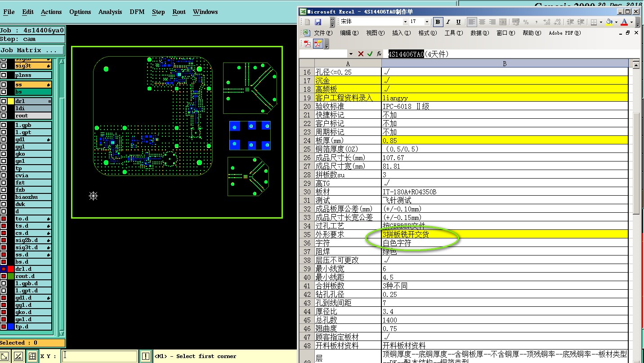Click the diagonal arrow coordinate icon
The image size is (644, 363).
[5, 356]
